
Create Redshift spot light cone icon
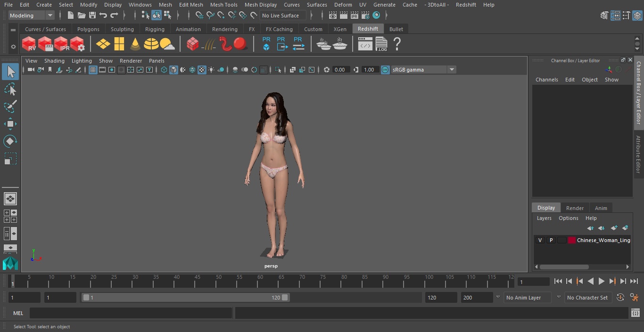click(135, 44)
